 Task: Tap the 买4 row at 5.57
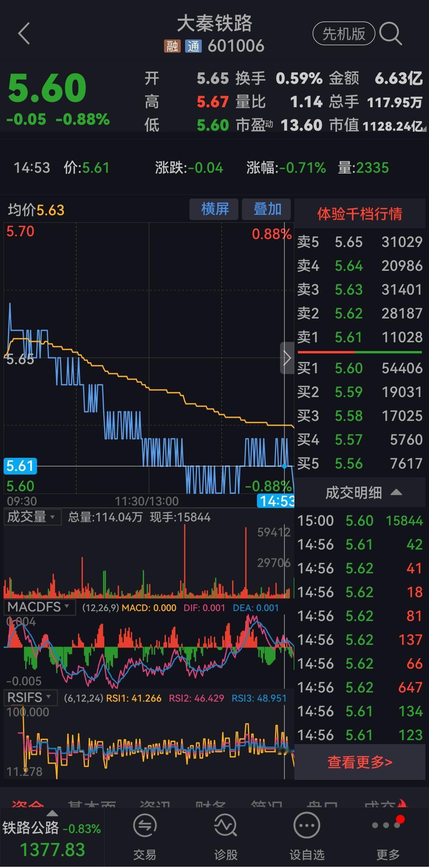360,440
